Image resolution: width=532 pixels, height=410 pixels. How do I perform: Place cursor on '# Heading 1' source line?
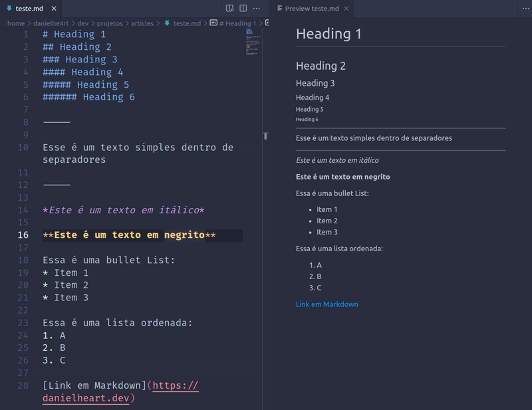click(x=74, y=35)
